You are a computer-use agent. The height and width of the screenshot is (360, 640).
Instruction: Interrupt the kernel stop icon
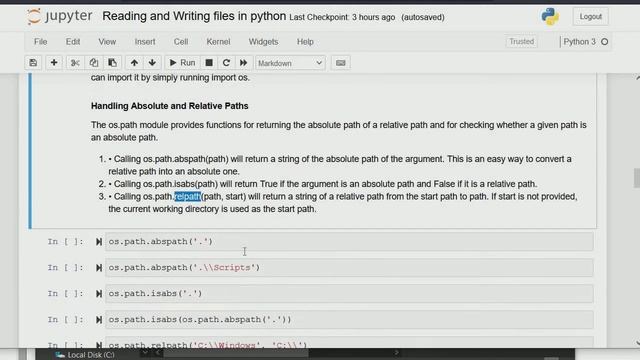(x=209, y=63)
